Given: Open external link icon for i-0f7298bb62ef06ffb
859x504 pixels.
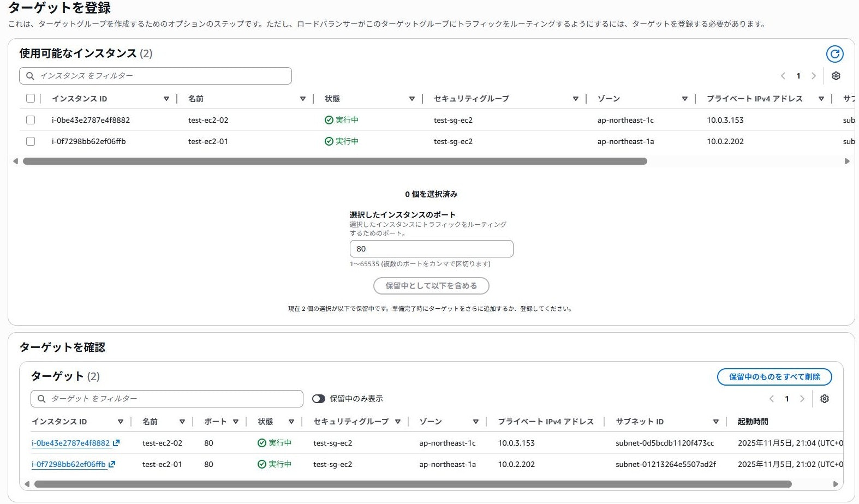Looking at the screenshot, I should pyautogui.click(x=112, y=464).
